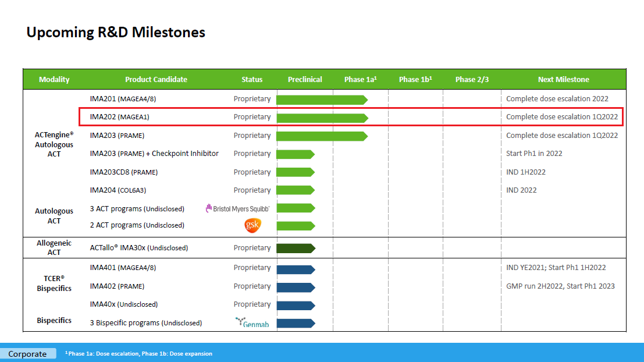Click 'Complete dose escalation 1Q2022' in IMA202 row
The height and width of the screenshot is (362, 644).
561,117
